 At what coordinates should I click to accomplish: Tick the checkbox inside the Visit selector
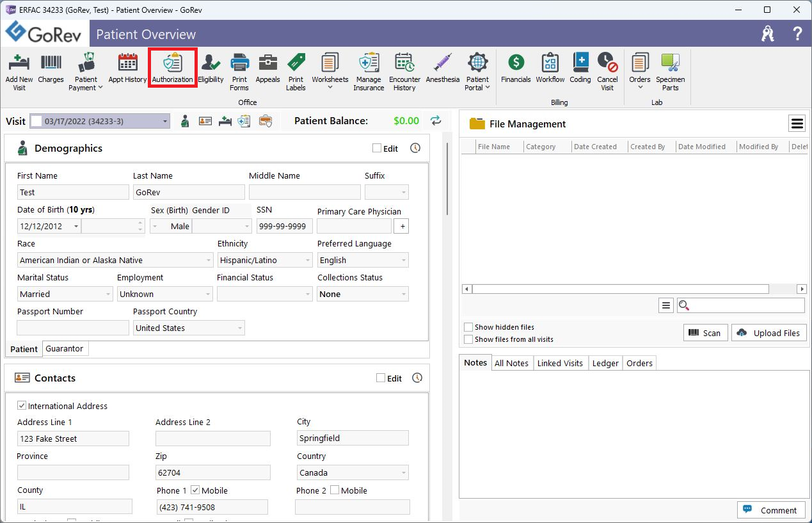(36, 121)
